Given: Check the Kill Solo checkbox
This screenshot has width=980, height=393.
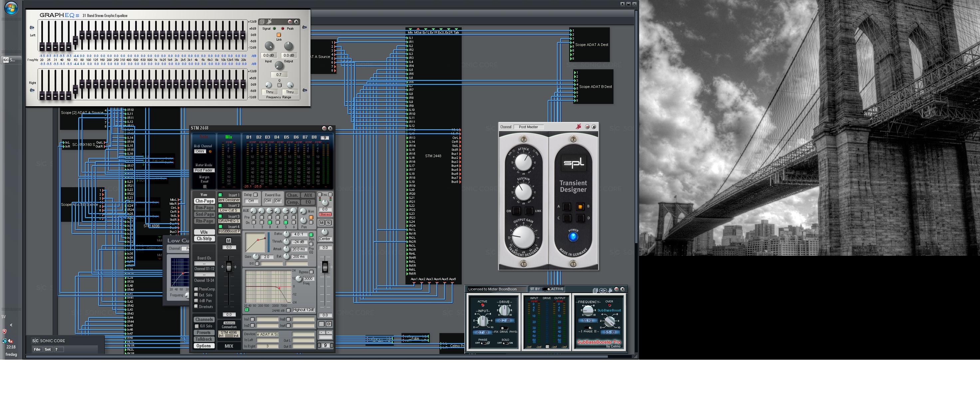Looking at the screenshot, I should point(197,326).
